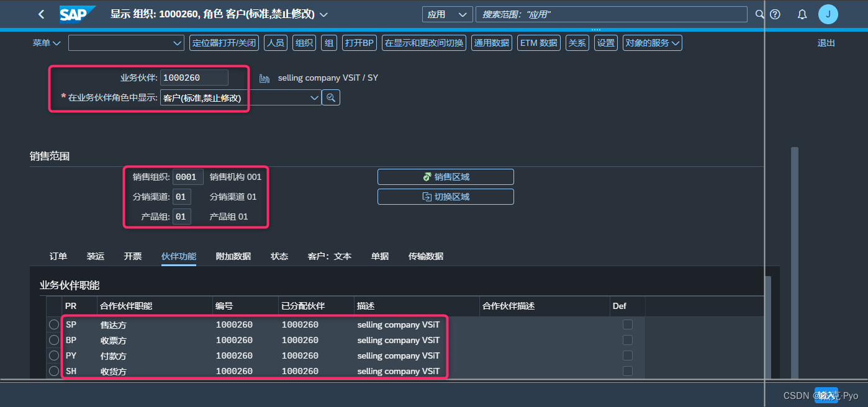Expand the command field dropdown

coord(177,43)
